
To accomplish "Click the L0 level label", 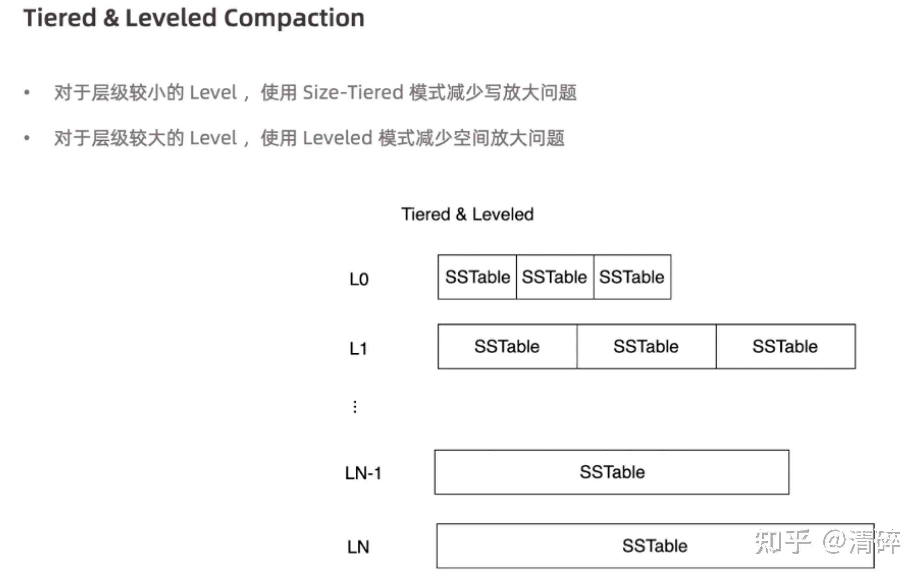I will coord(359,279).
